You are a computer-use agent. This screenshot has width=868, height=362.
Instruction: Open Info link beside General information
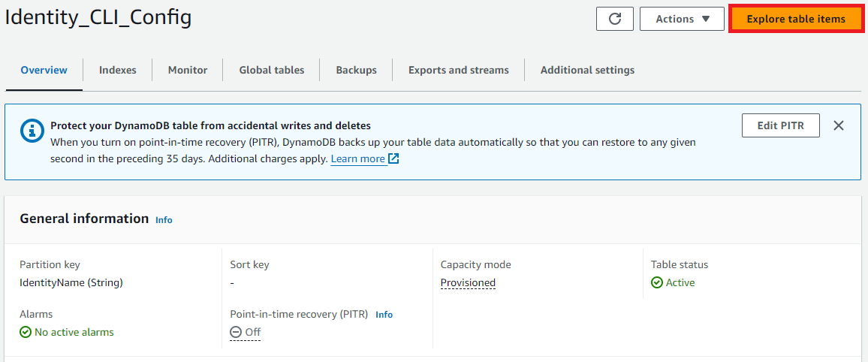[x=164, y=220]
